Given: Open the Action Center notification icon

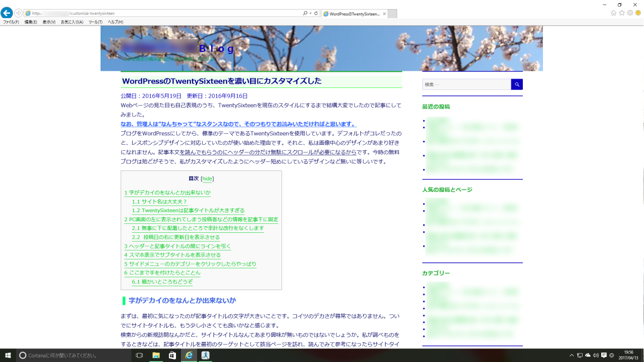Looking at the screenshot, I should pos(604,355).
